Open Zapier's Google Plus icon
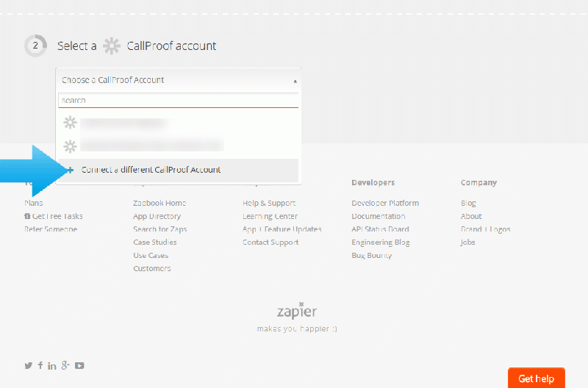 click(x=65, y=365)
